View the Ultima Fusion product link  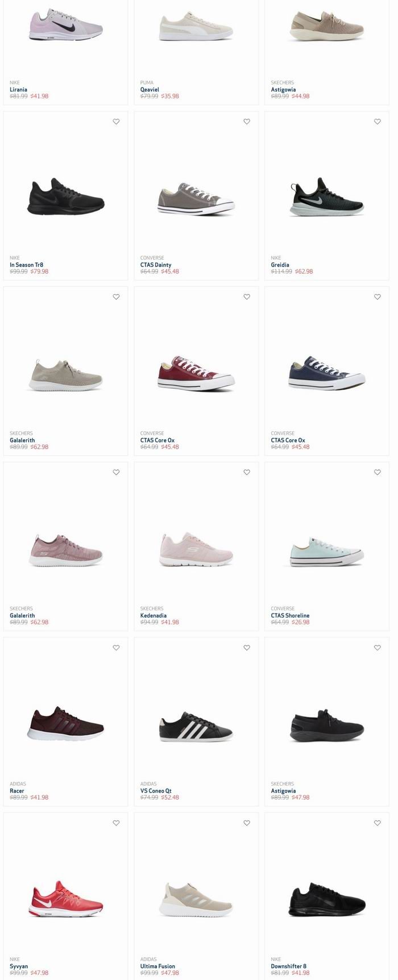(157, 966)
